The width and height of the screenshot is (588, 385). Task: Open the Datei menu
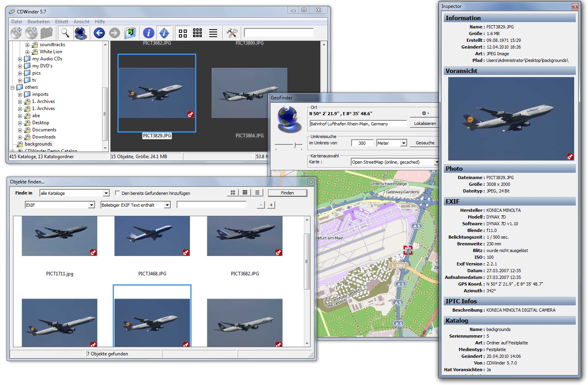pos(17,22)
